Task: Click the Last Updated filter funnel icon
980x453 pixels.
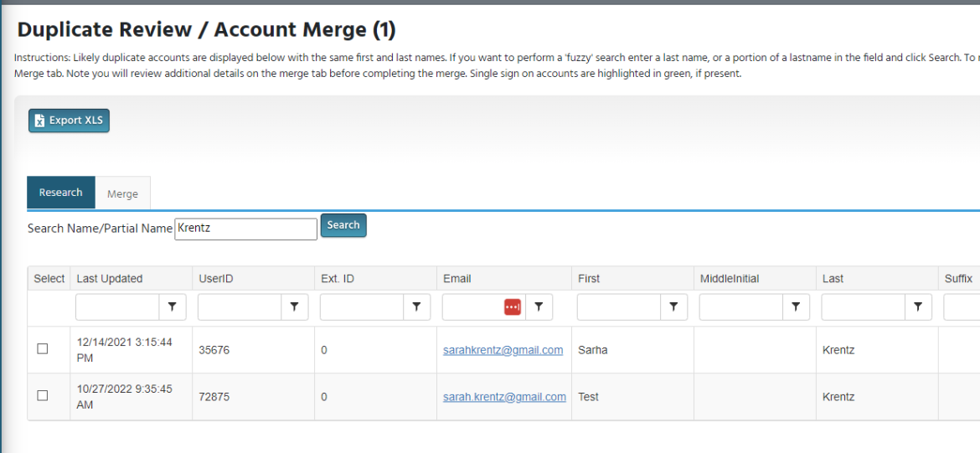Action: [172, 307]
